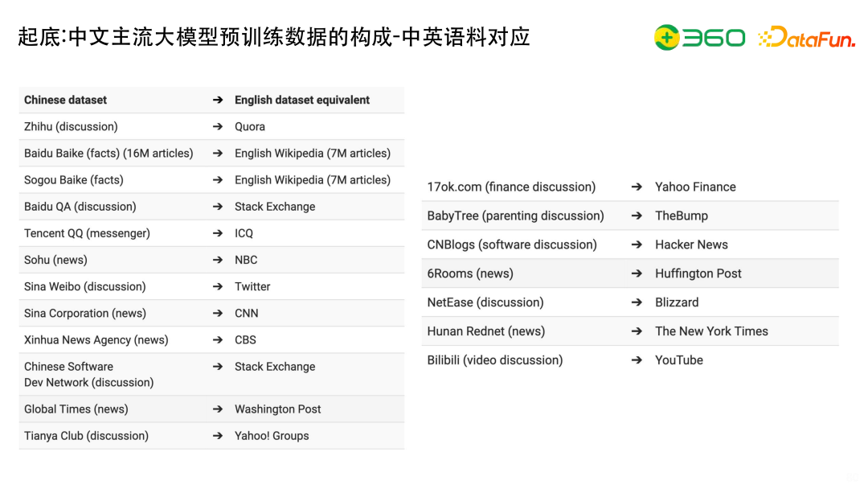Select 'Tencent QQ (messenger)' cell
Viewport: 868px width, 489px height.
click(x=87, y=233)
